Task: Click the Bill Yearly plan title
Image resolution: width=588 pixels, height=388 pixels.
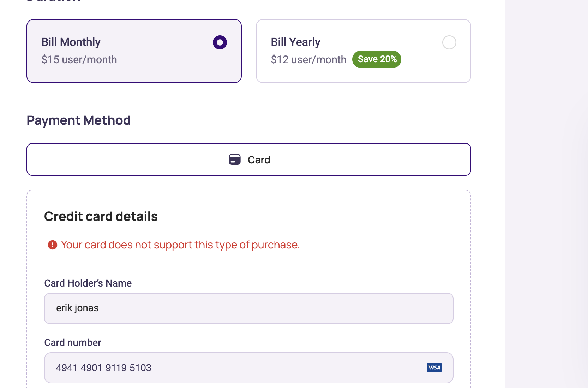Action: (x=295, y=42)
